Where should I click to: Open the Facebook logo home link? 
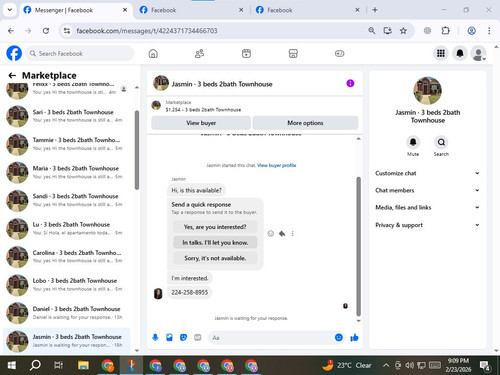click(14, 53)
